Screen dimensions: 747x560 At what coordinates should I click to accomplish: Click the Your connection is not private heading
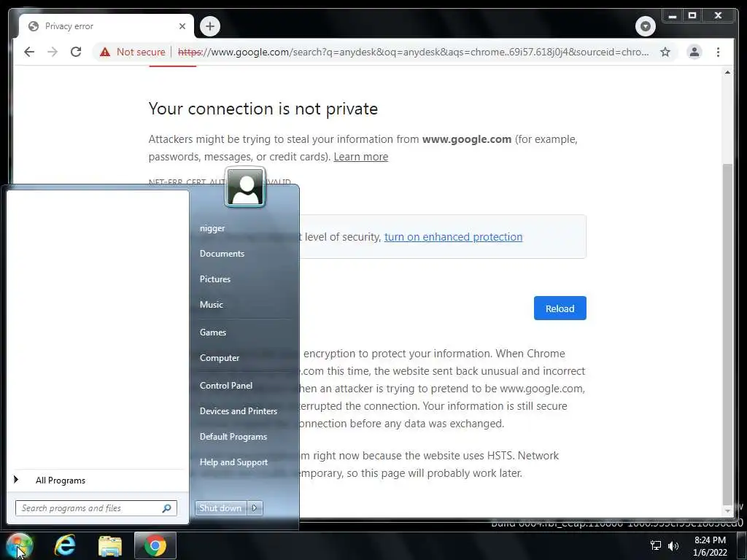click(x=263, y=109)
